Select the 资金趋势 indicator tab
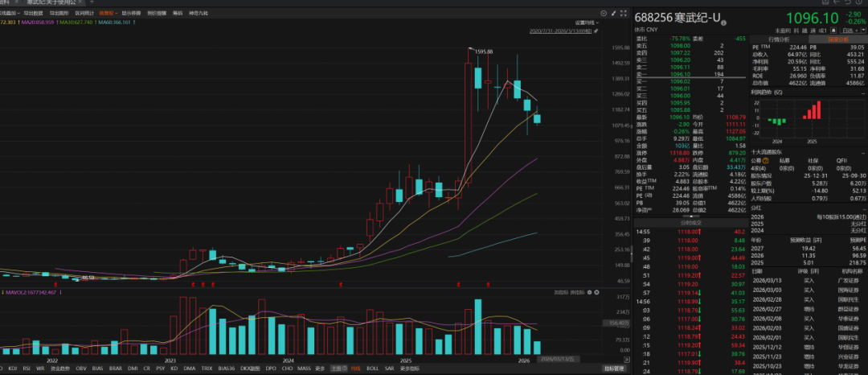The image size is (868, 375). [60, 369]
